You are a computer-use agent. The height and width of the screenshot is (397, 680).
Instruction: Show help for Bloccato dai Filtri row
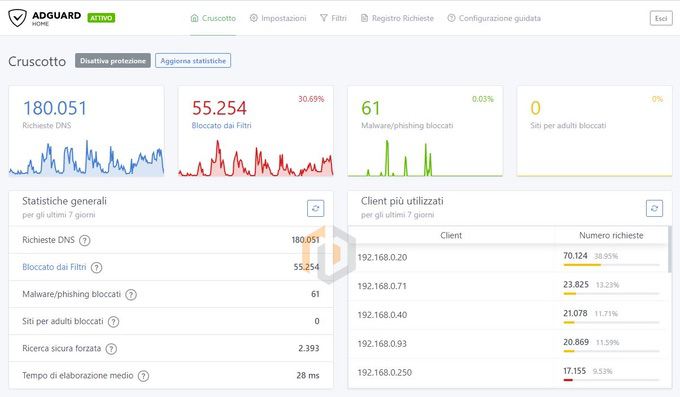coord(96,268)
